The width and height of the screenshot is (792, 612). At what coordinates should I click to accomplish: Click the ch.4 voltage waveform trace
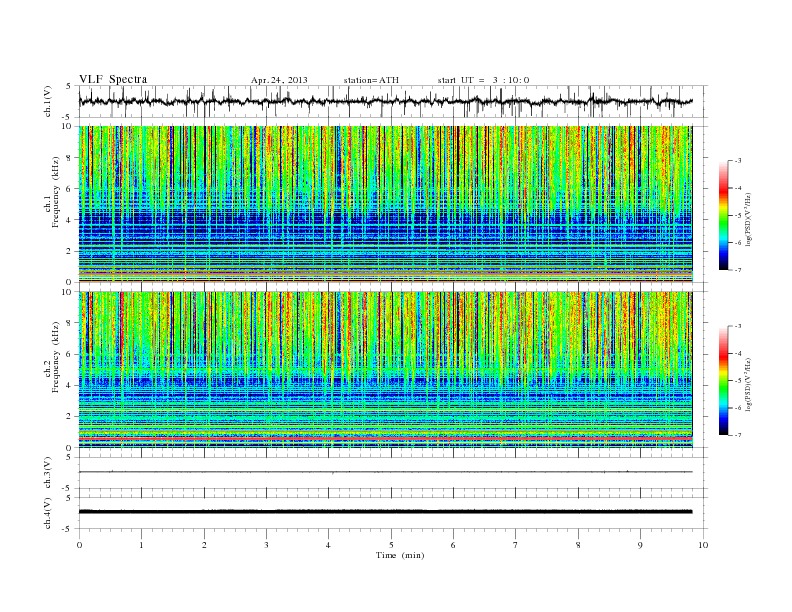[x=385, y=512]
